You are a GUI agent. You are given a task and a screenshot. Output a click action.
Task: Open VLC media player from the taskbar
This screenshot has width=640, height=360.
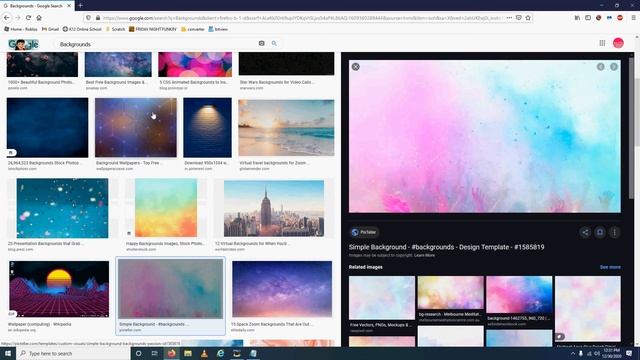pos(204,353)
